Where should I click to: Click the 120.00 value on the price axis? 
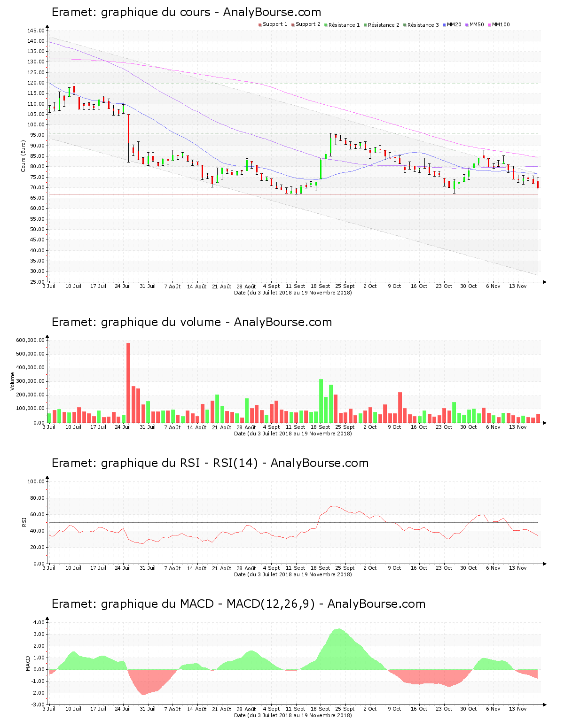coord(36,83)
